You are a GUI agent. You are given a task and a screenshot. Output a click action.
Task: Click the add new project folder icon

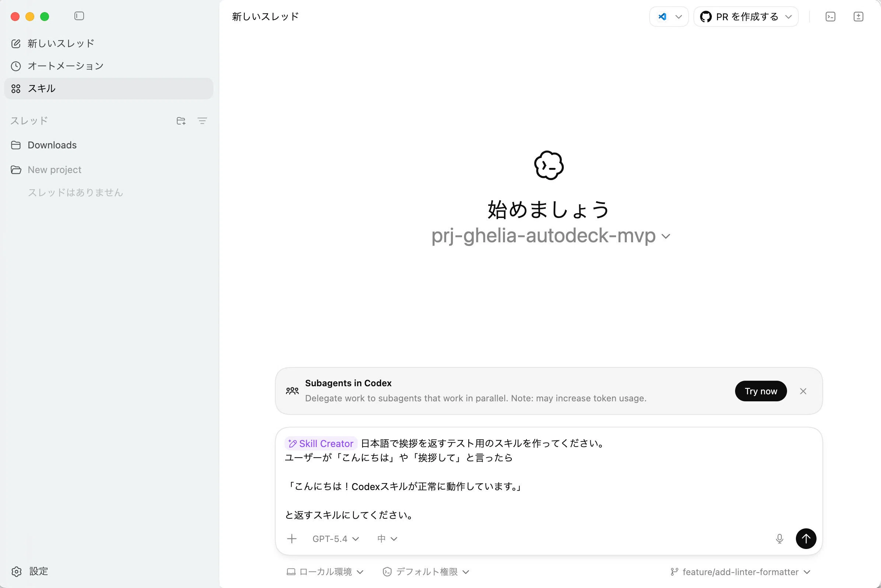click(181, 121)
